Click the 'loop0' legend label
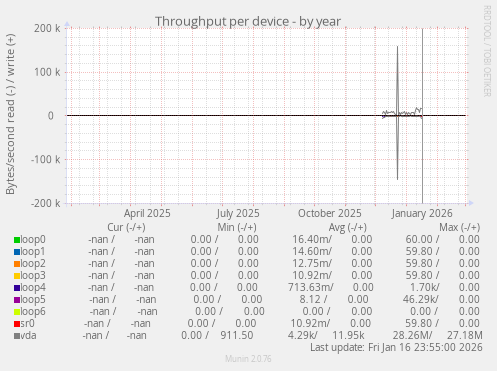497x371 pixels. click(x=33, y=239)
